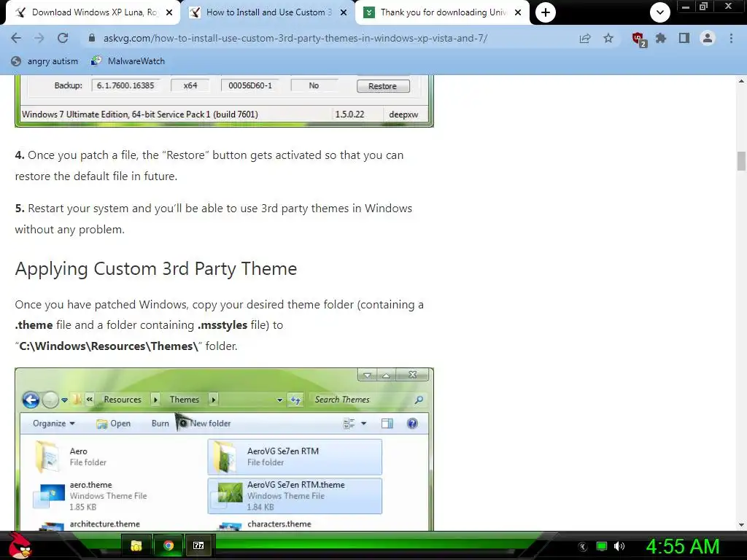This screenshot has height=560, width=747.
Task: Click the Windows 7 Ultimate Edition status text
Action: coord(140,114)
